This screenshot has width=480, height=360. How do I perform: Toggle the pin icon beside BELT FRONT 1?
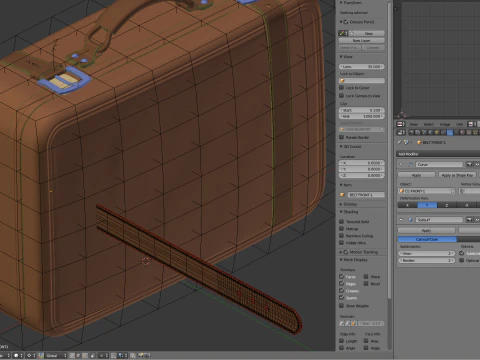(x=399, y=142)
